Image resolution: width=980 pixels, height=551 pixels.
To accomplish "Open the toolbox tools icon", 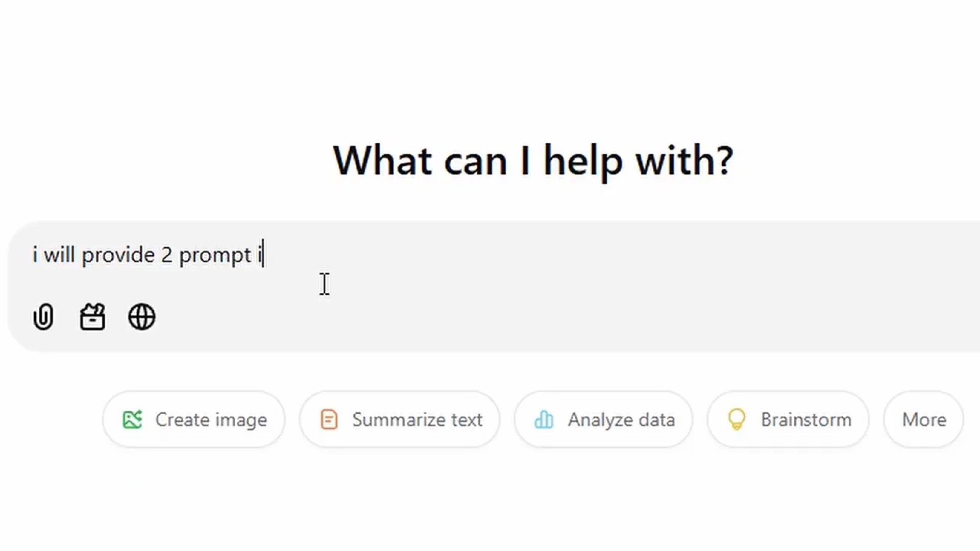I will click(92, 317).
